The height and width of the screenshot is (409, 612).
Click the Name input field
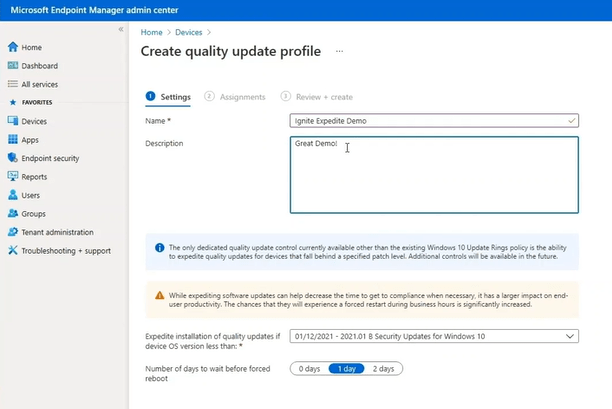(434, 121)
